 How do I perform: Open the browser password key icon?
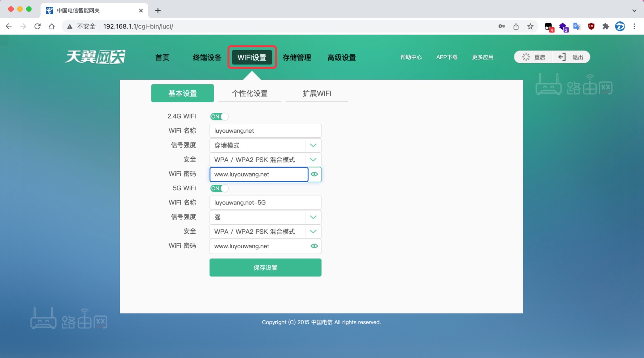(501, 26)
